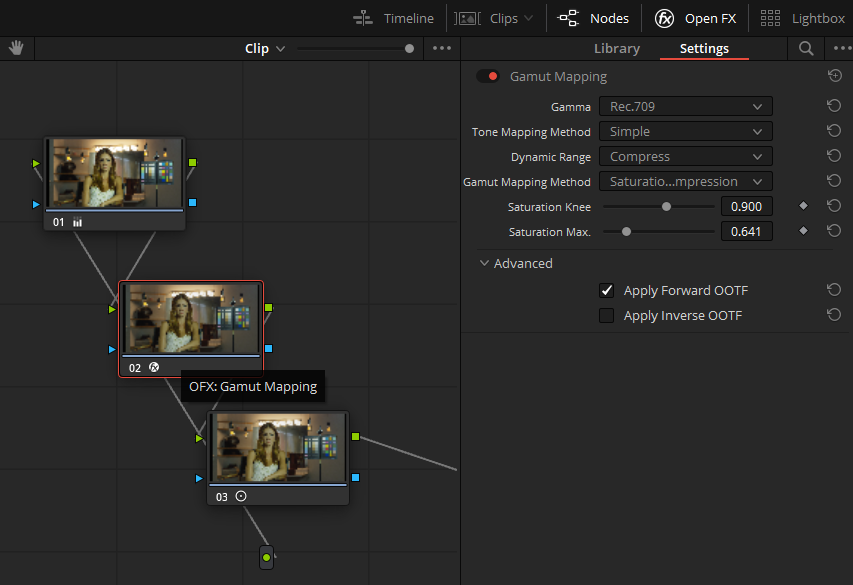Select the hand pan tool

16,48
